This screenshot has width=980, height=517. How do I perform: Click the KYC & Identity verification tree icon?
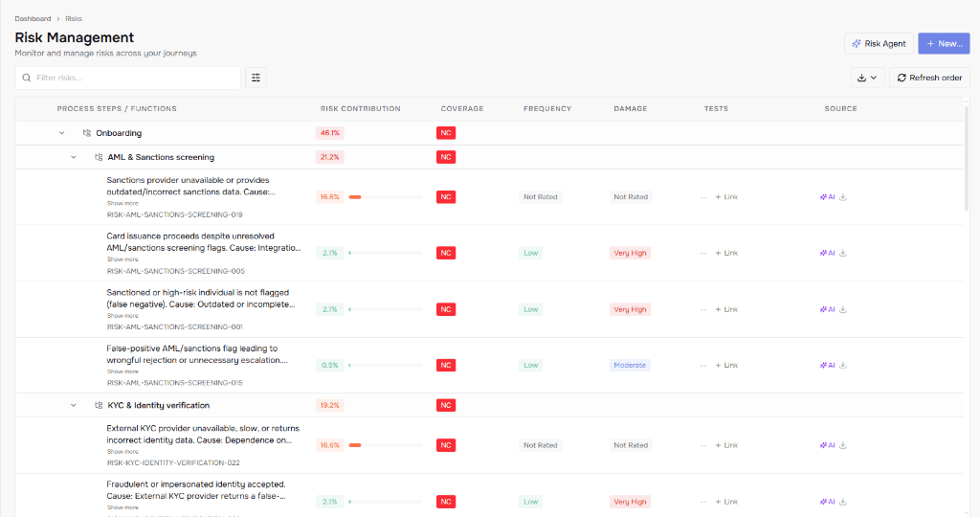coord(99,406)
